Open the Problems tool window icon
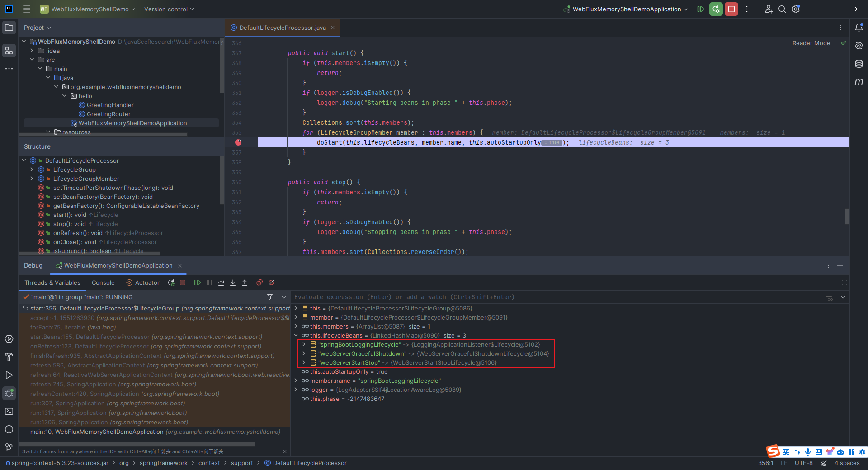Screen dimensions: 868x470 (9, 429)
